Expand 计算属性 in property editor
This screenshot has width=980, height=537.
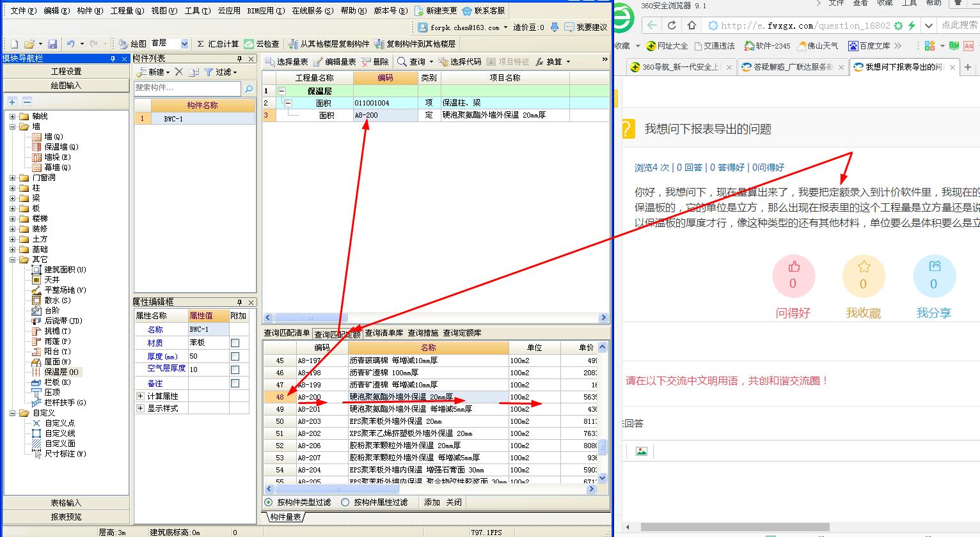[x=140, y=396]
